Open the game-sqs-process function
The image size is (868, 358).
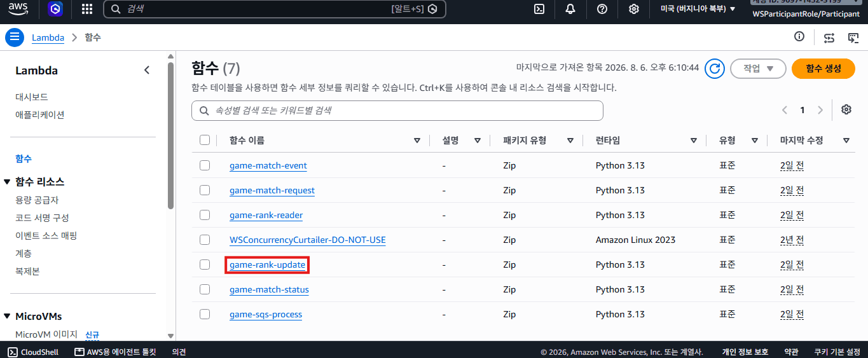click(x=266, y=314)
